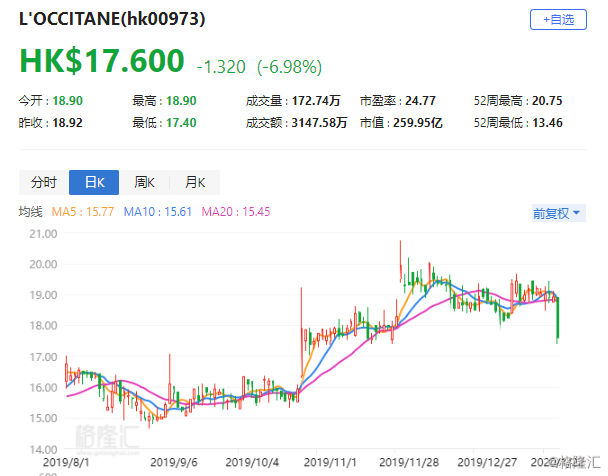Click the 今开 opening price 18.90
Image resolution: width=608 pixels, height=476 pixels.
tap(67, 101)
